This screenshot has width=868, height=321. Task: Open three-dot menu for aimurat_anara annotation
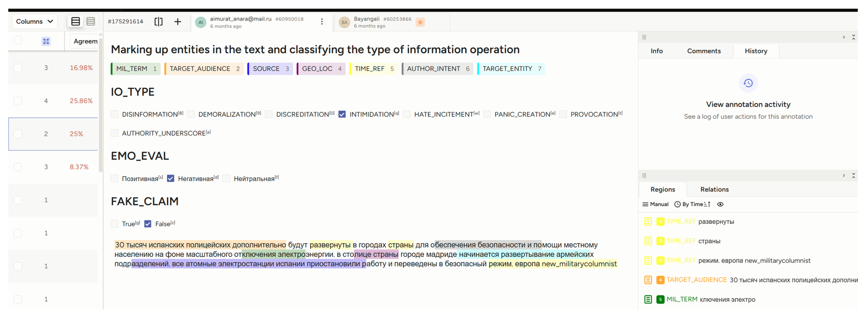point(322,22)
